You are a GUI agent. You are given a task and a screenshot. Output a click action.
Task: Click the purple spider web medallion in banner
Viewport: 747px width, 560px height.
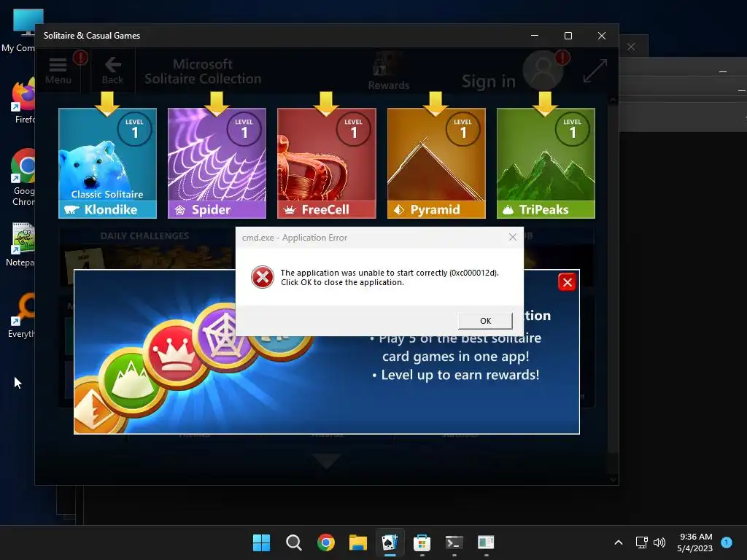click(x=225, y=335)
